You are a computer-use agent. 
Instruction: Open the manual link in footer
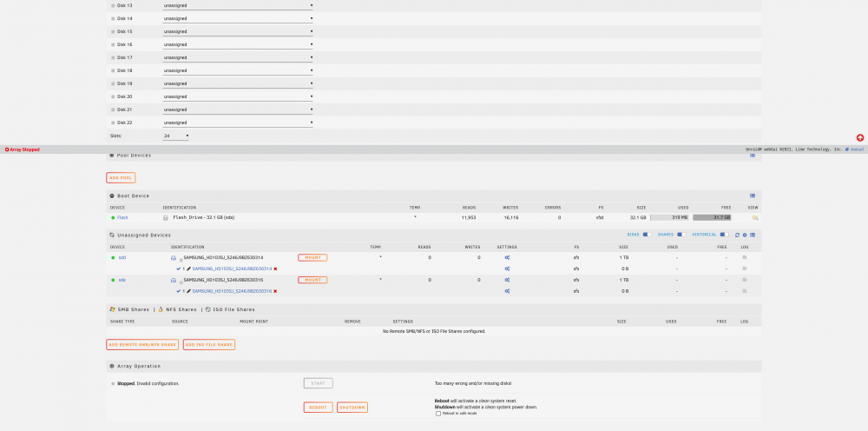(x=857, y=149)
